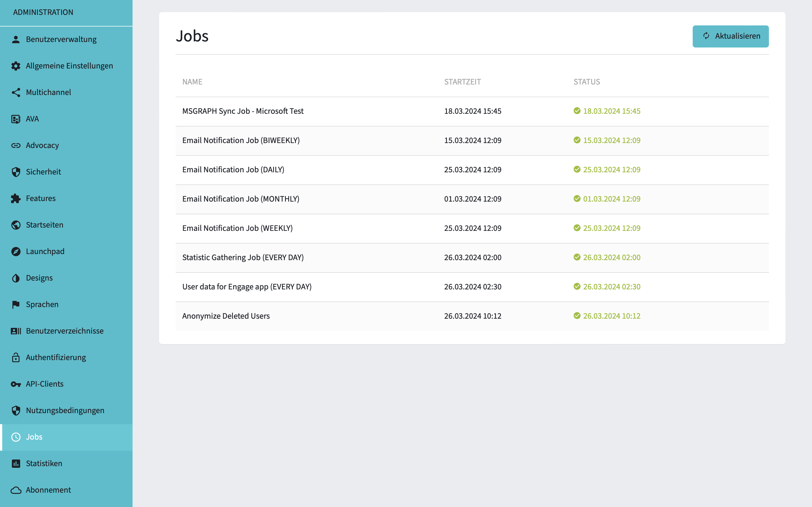Open Sicherheit settings
Viewport: 812px width, 507px height.
point(66,172)
